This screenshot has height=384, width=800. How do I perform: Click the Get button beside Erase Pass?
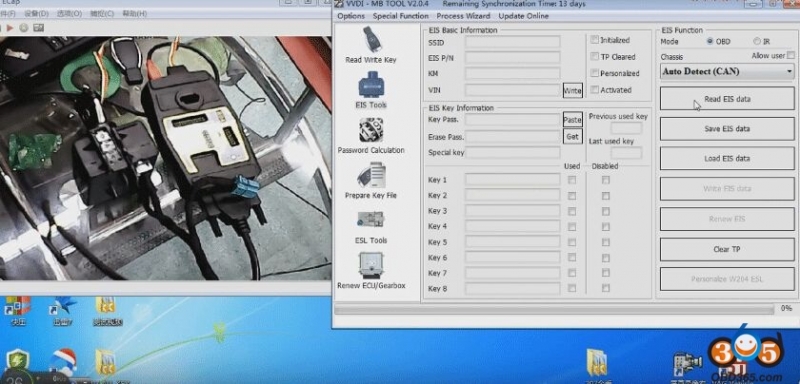572,136
